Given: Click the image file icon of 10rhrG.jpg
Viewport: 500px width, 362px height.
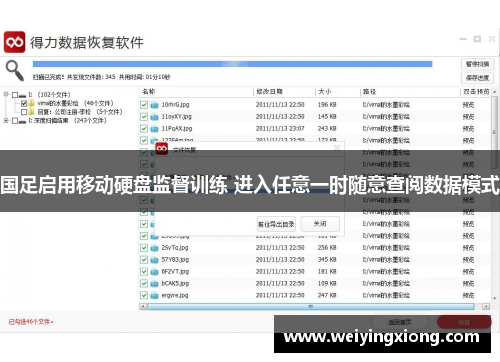Looking at the screenshot, I should click(154, 105).
